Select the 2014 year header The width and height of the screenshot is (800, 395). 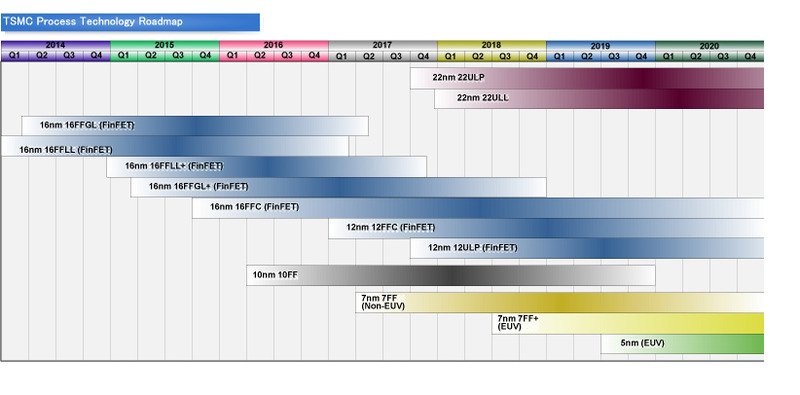(56, 45)
